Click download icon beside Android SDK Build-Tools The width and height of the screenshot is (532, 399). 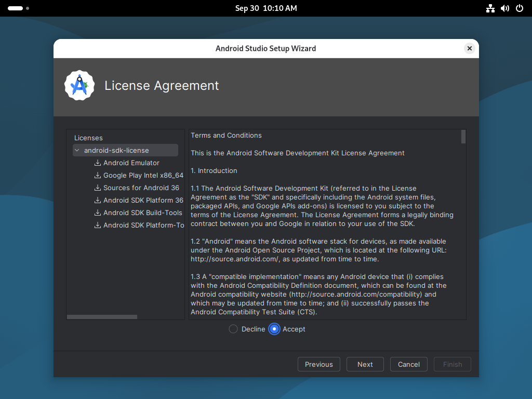coord(98,213)
